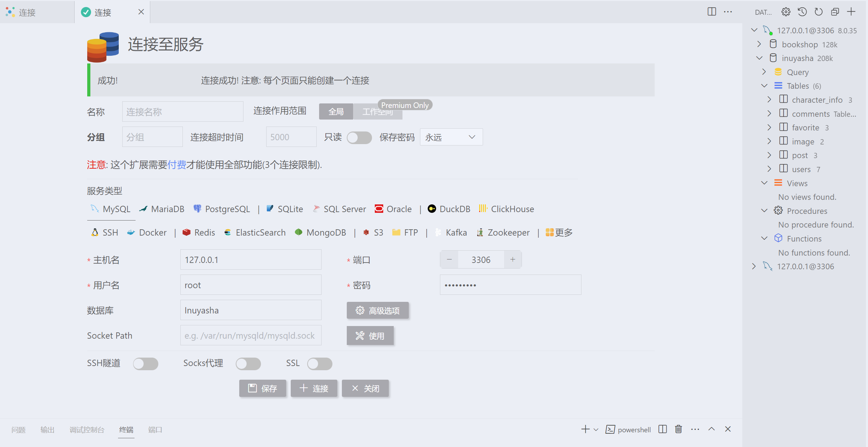
Task: Click the DuckDB service type icon
Action: (432, 209)
